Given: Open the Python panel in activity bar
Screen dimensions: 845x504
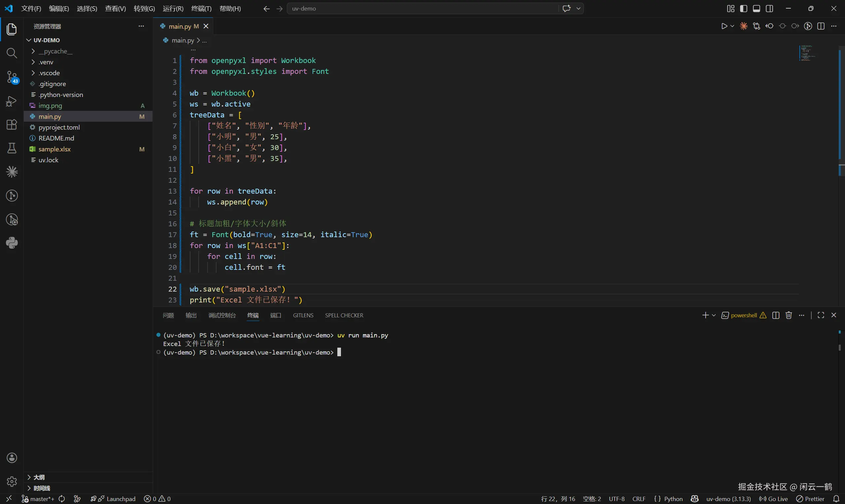Looking at the screenshot, I should point(12,243).
